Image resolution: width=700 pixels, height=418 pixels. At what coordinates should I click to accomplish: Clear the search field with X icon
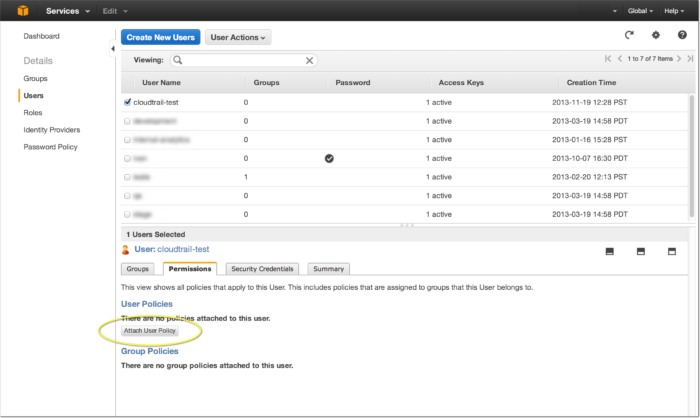pos(309,60)
